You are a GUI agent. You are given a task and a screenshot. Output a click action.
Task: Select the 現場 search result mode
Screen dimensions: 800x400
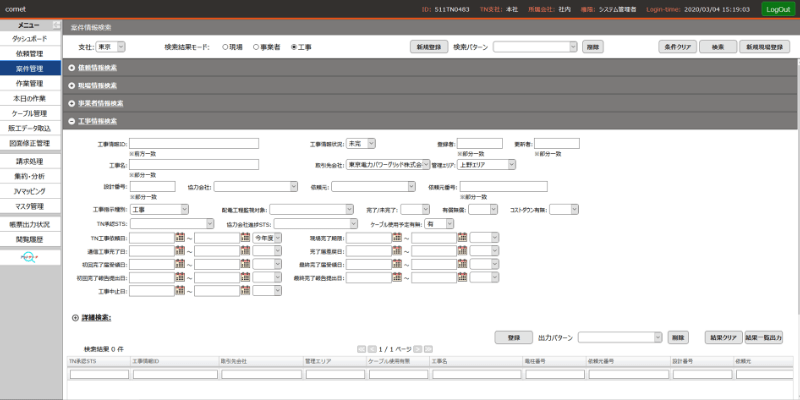coord(225,47)
